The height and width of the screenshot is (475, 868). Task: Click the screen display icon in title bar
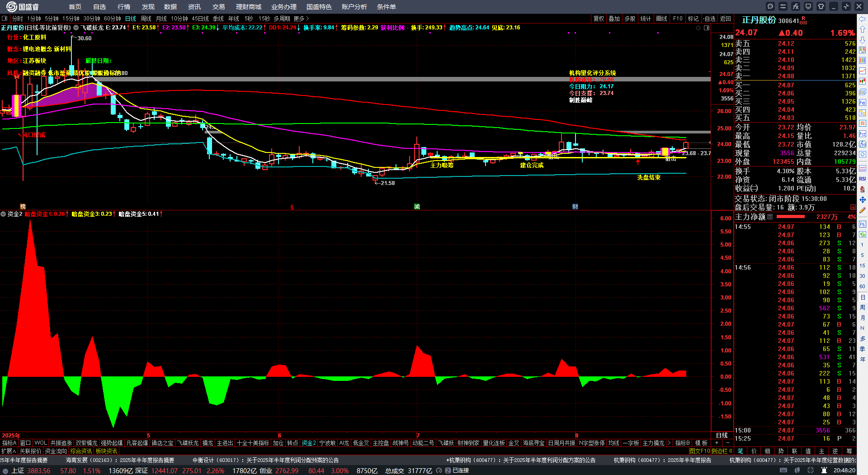(808, 6)
